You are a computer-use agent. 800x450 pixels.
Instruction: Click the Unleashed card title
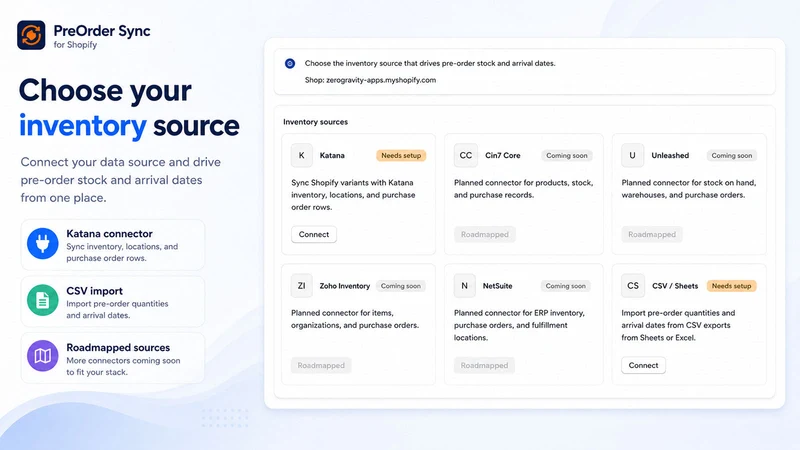[670, 156]
